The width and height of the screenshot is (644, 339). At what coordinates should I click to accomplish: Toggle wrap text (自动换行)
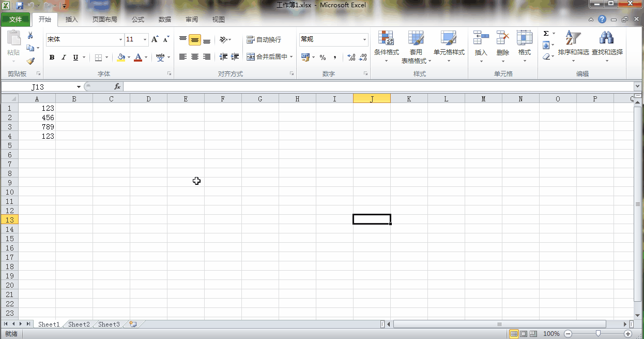[264, 40]
